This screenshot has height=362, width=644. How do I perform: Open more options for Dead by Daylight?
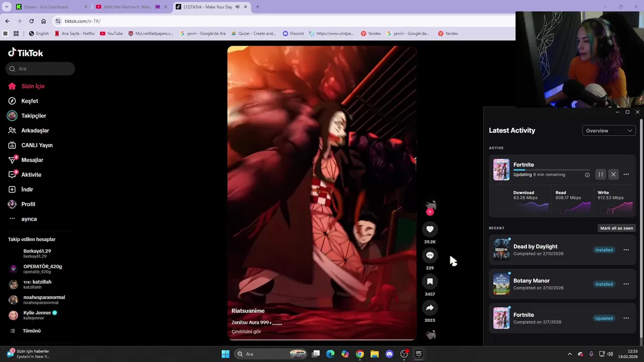[626, 250]
